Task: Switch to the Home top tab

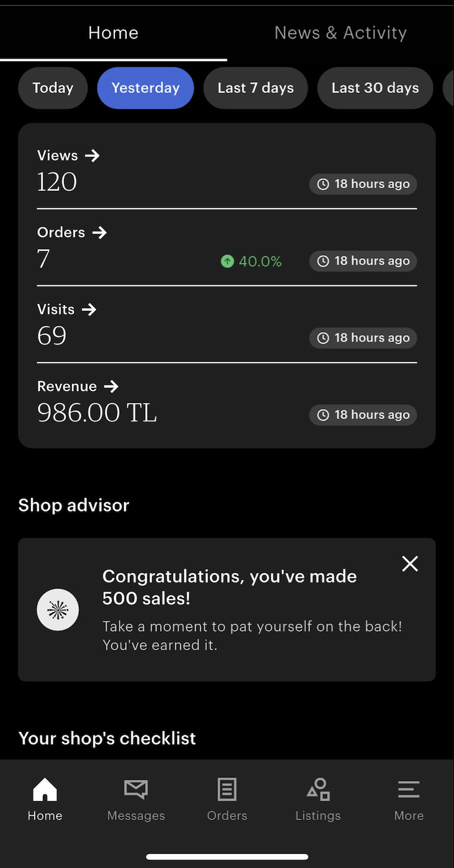Action: (x=113, y=33)
